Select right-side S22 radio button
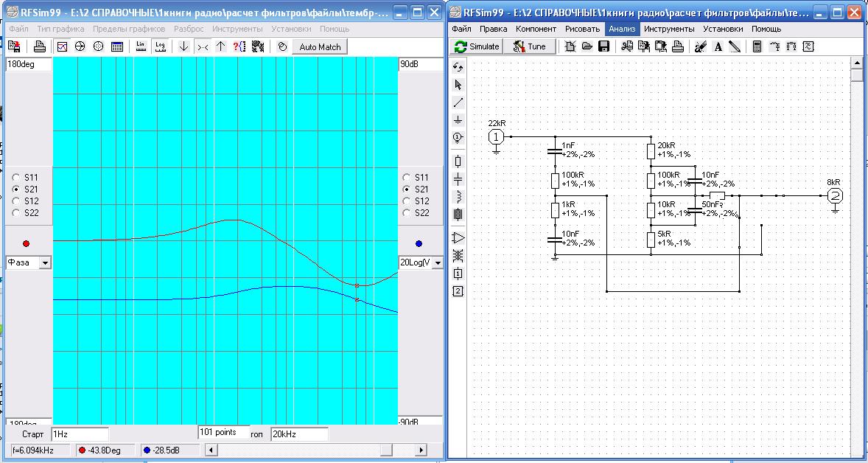Image resolution: width=868 pixels, height=463 pixels. pos(406,212)
